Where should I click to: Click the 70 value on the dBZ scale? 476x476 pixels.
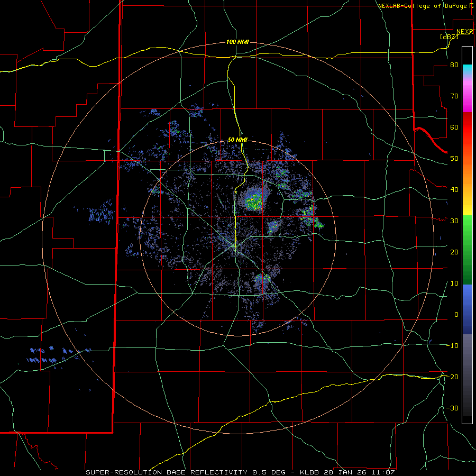coord(454,96)
